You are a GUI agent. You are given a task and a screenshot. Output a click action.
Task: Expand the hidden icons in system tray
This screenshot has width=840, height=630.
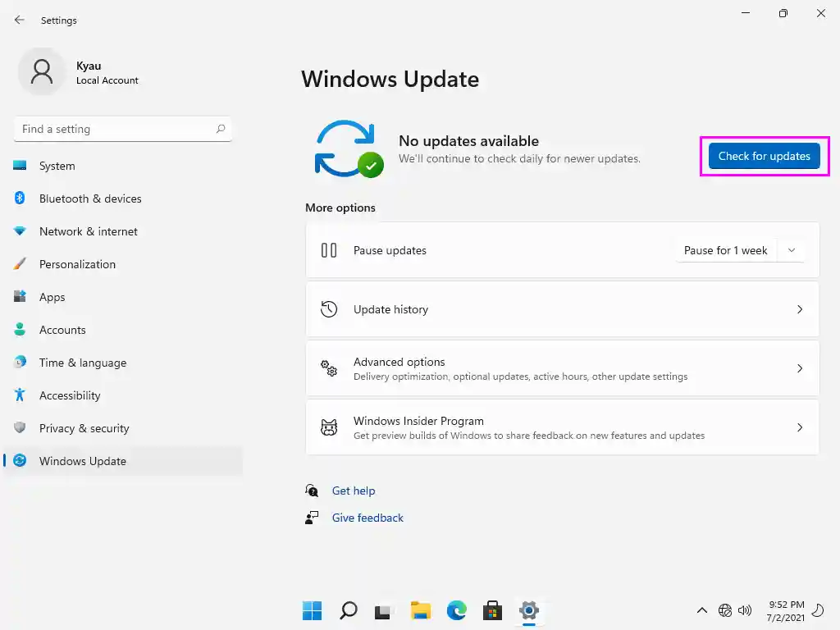[701, 610]
